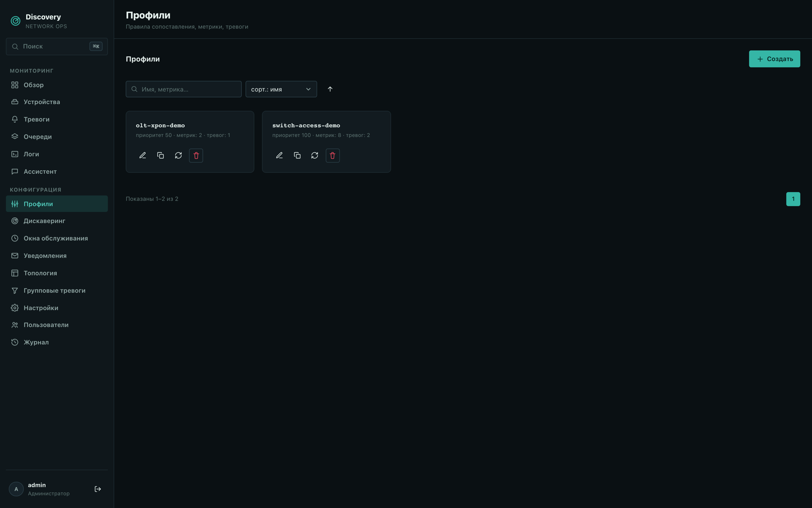Delete the olt-xpon-demo profile
The height and width of the screenshot is (508, 812).
[x=196, y=155]
